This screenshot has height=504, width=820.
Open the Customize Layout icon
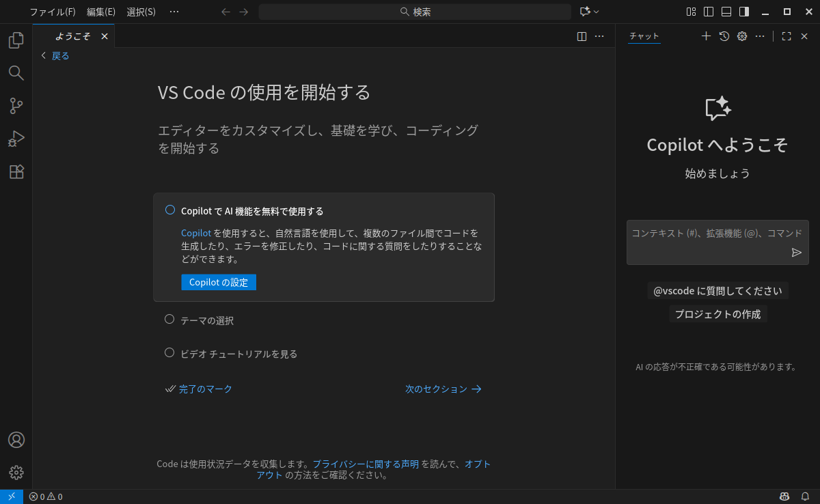[692, 12]
